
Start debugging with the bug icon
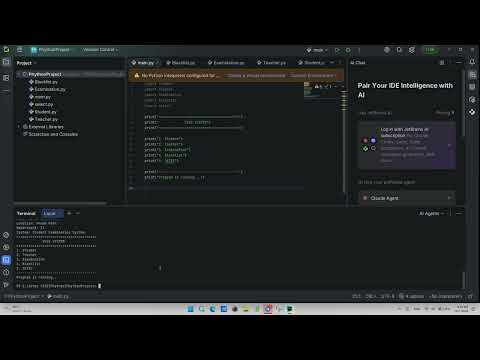(x=348, y=50)
